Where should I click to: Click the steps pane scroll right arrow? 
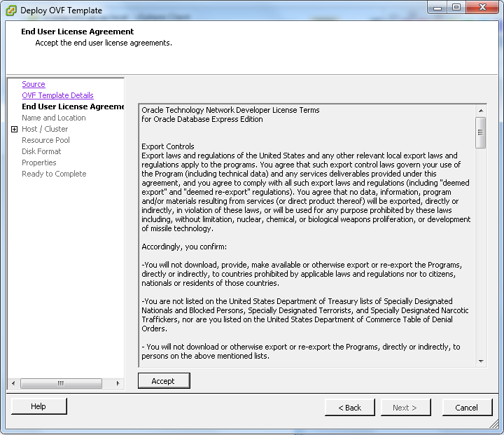tap(118, 383)
